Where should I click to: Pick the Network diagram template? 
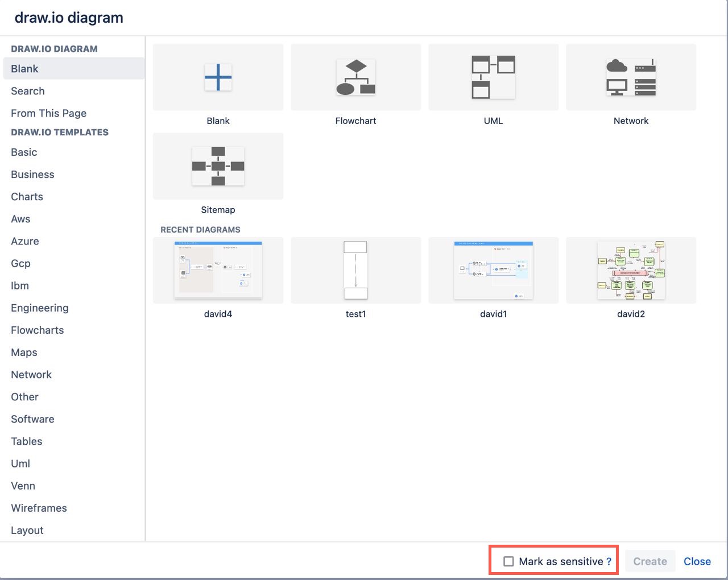(631, 77)
